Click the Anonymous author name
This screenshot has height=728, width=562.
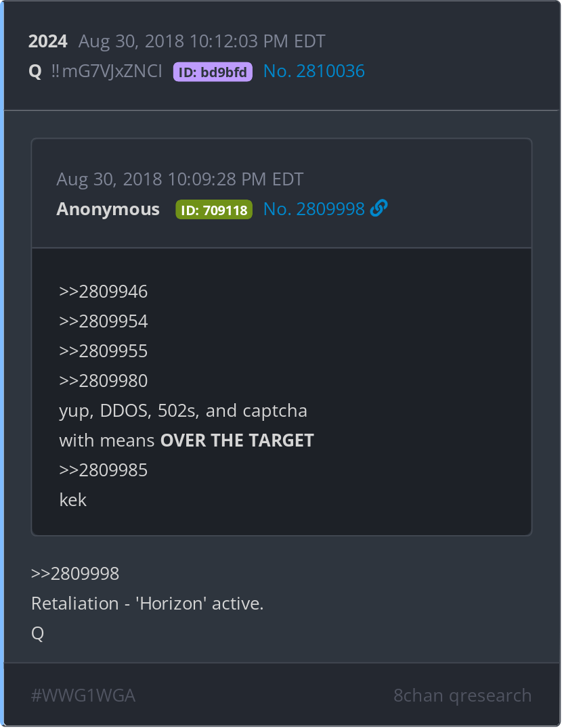(108, 209)
